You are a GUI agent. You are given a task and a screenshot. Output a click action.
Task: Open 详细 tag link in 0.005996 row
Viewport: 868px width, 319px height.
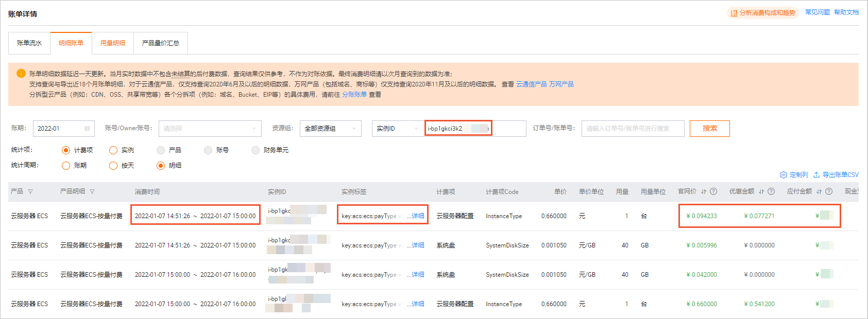pos(418,245)
